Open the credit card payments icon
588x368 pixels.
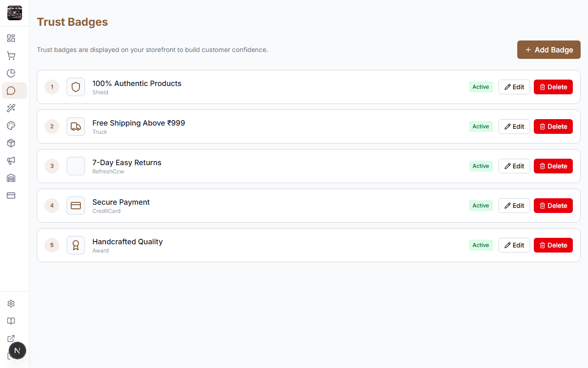[11, 195]
